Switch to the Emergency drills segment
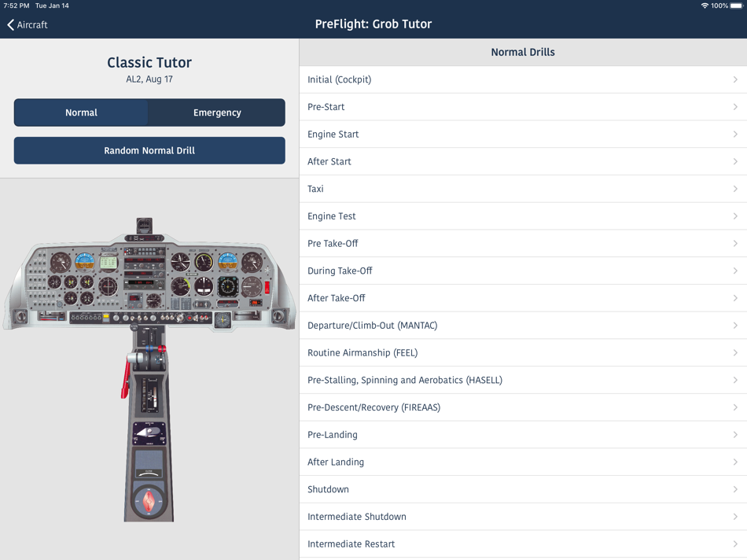Viewport: 747px width, 560px height. point(217,112)
